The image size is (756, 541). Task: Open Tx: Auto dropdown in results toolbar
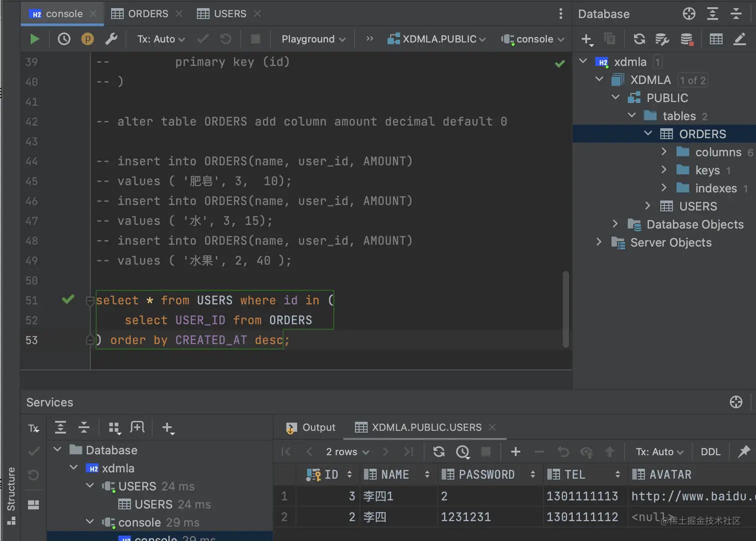tap(659, 452)
